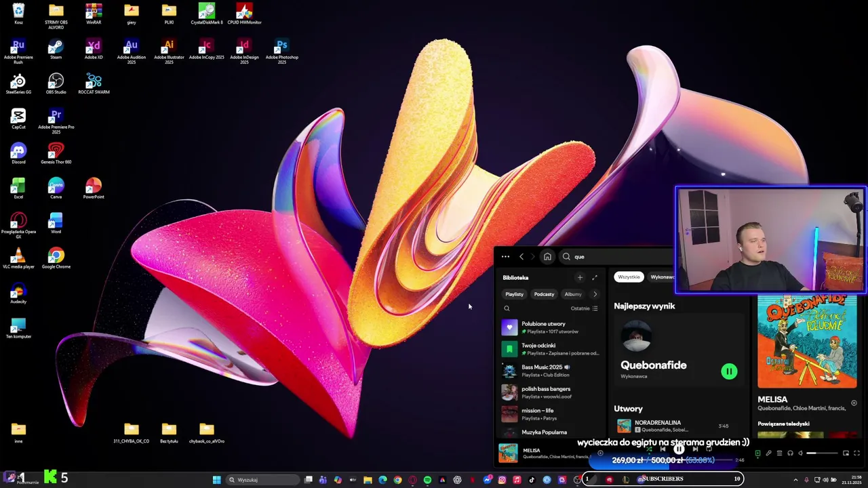This screenshot has height=488, width=868.
Task: Filter library by Albumy chip
Action: pos(573,294)
